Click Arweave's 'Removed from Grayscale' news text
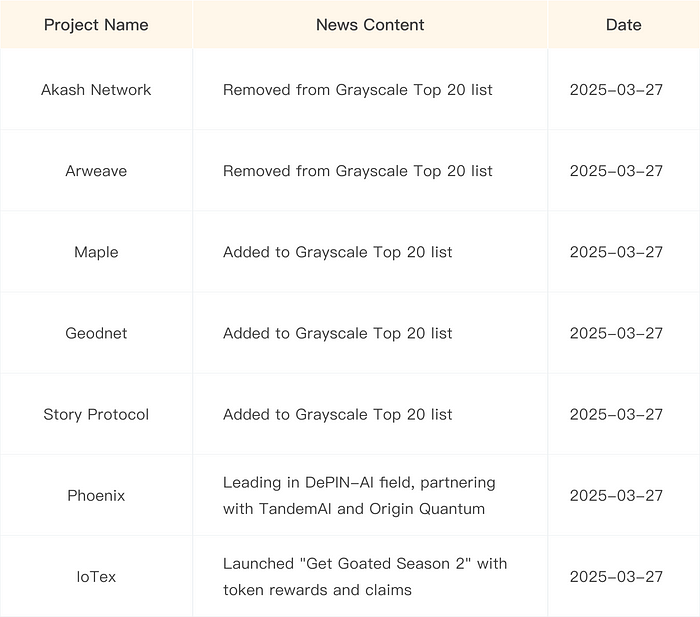 (357, 171)
